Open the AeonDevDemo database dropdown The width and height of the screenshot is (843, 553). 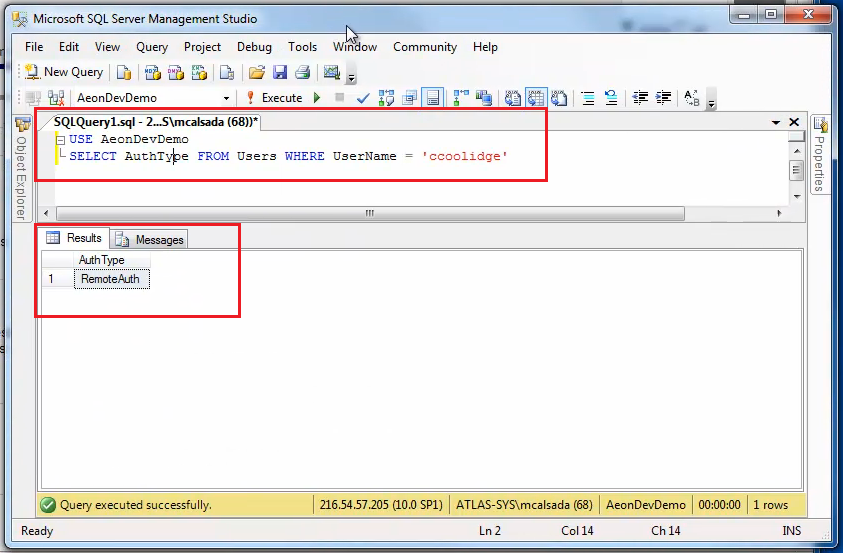227,98
